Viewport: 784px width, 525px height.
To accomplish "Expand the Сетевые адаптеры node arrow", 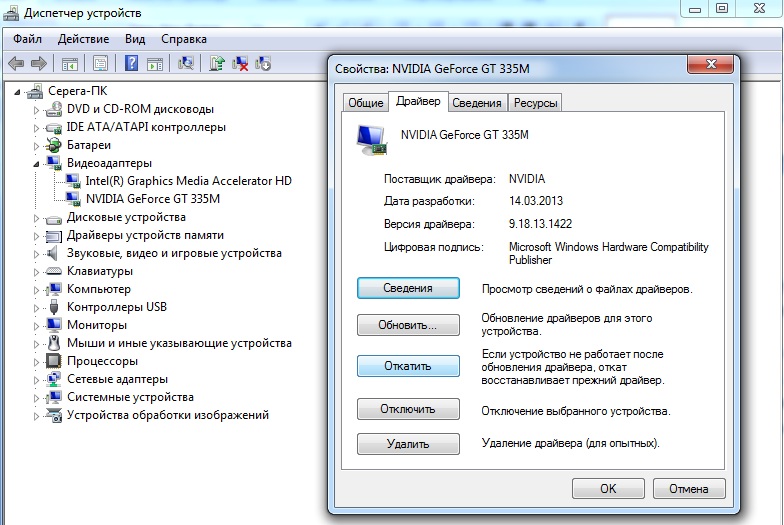I will point(36,380).
